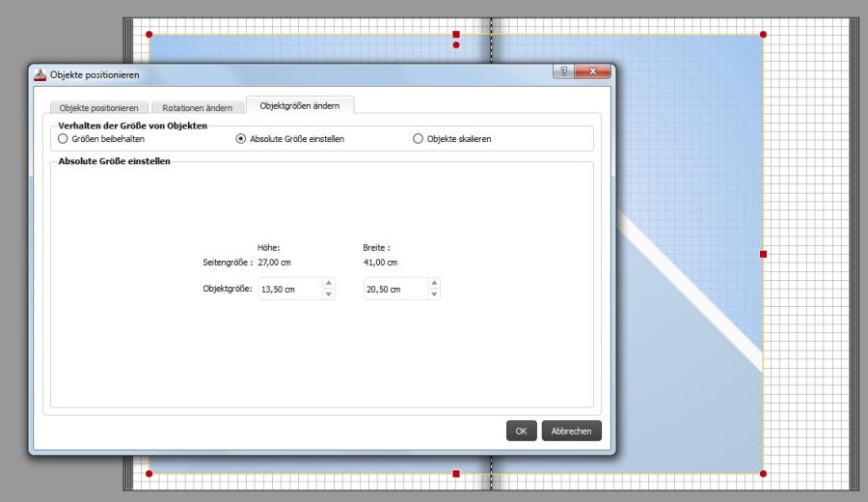Decrease object Breite with down arrow
This screenshot has height=502, width=868.
(x=434, y=293)
